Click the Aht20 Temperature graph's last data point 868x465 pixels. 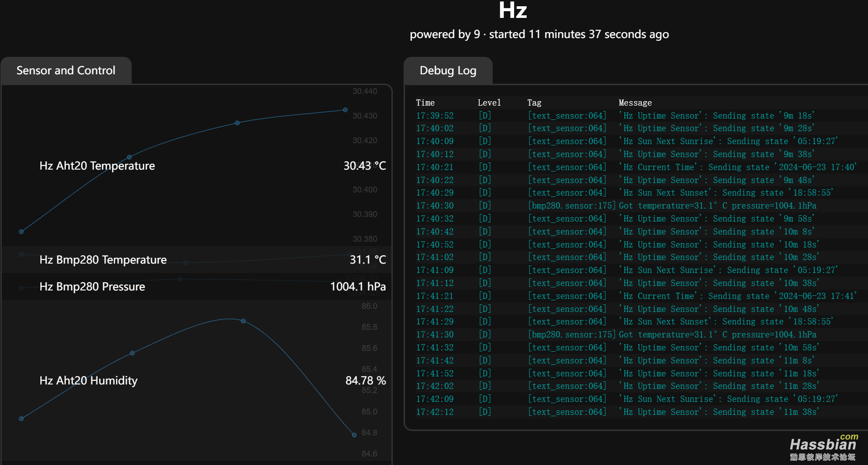click(345, 110)
